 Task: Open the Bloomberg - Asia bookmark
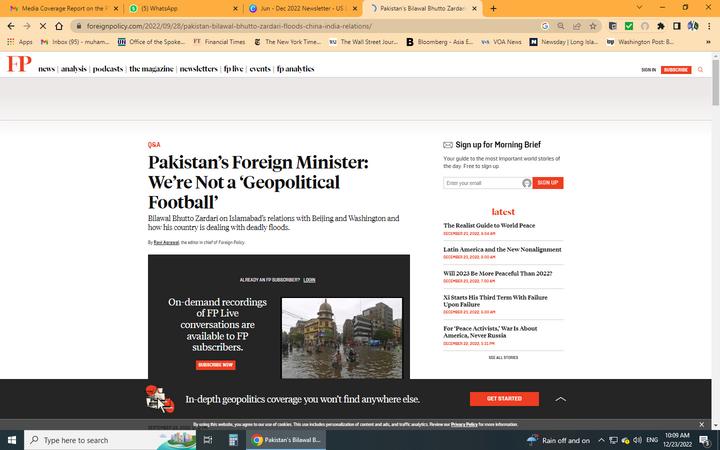pos(439,42)
